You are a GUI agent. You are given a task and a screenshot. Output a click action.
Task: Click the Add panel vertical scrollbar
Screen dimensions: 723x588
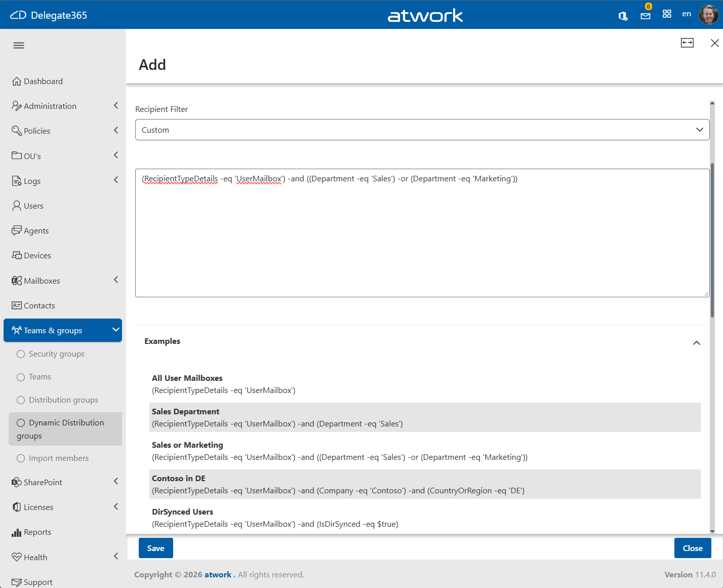(x=712, y=240)
